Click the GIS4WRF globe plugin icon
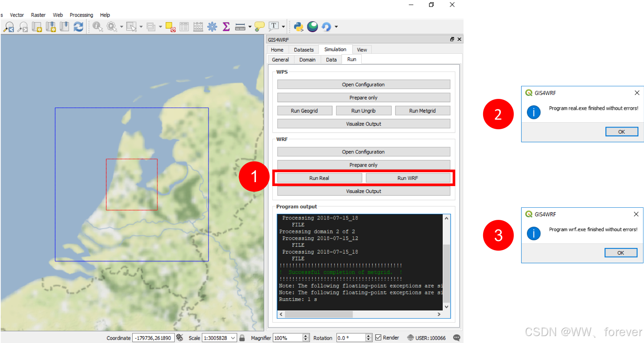Viewport: 644px width, 343px height. coord(312,27)
